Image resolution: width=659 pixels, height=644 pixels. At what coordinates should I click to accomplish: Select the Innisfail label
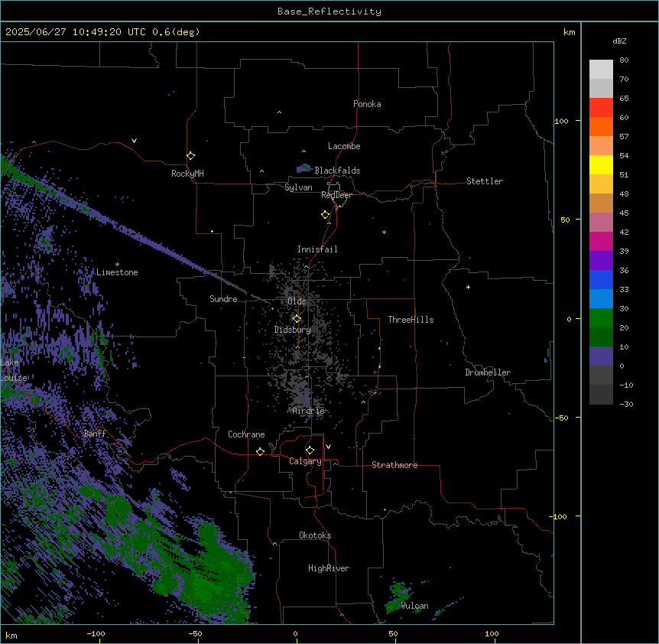coord(317,249)
